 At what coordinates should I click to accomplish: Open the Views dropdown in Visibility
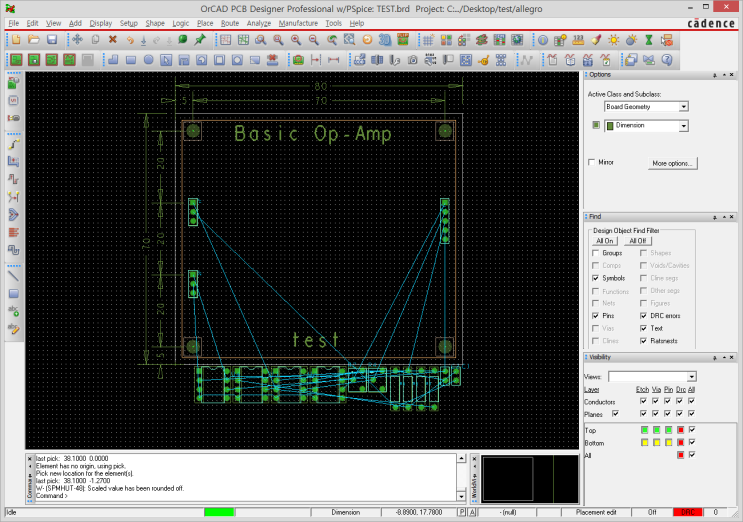(x=692, y=376)
